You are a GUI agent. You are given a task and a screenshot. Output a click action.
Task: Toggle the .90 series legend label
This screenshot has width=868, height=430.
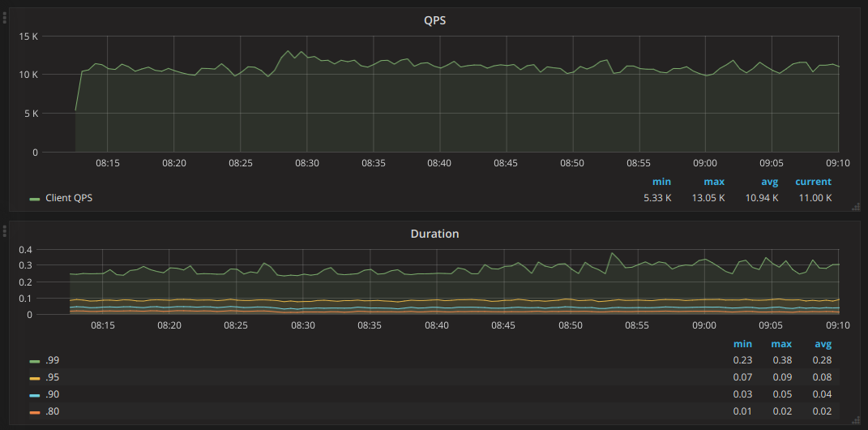[x=53, y=394]
